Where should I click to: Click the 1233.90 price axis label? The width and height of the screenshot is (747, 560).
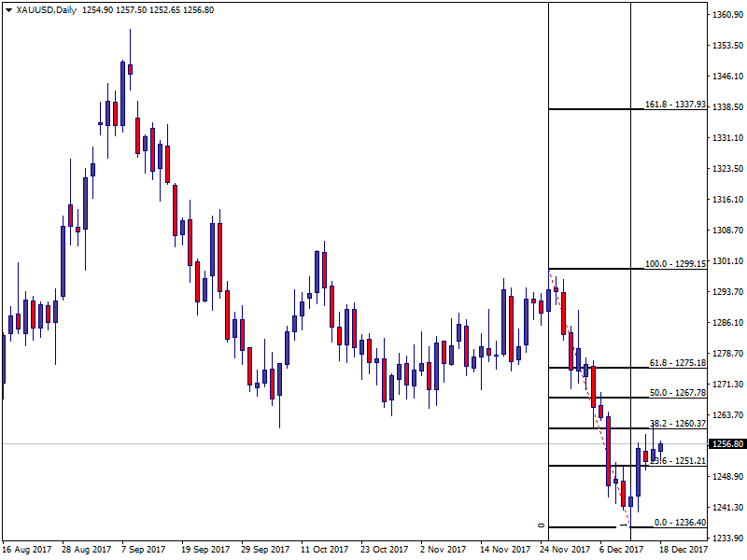[727, 539]
